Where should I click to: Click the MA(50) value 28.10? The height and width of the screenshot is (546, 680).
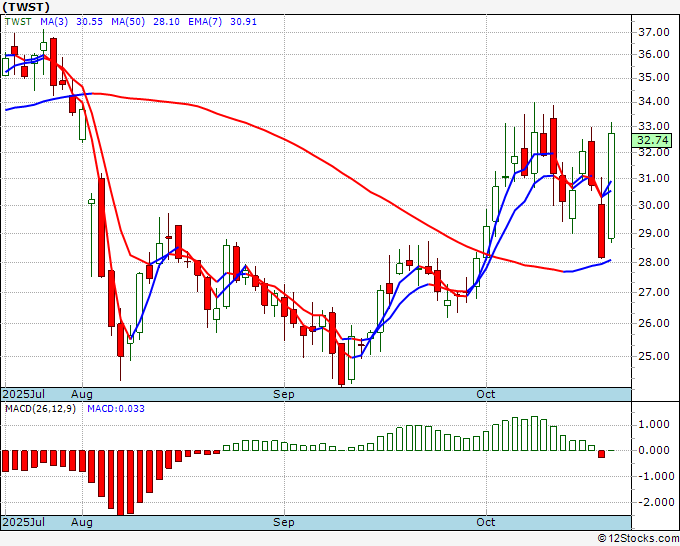(166, 21)
